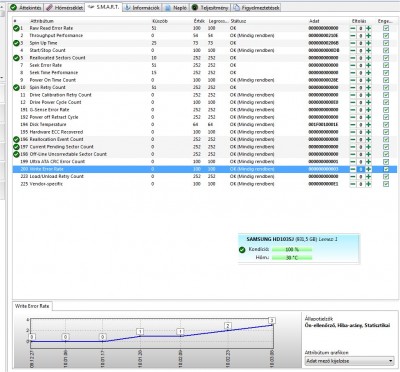Toggle the enable checkbox for Vendor-specific

[x=386, y=184]
